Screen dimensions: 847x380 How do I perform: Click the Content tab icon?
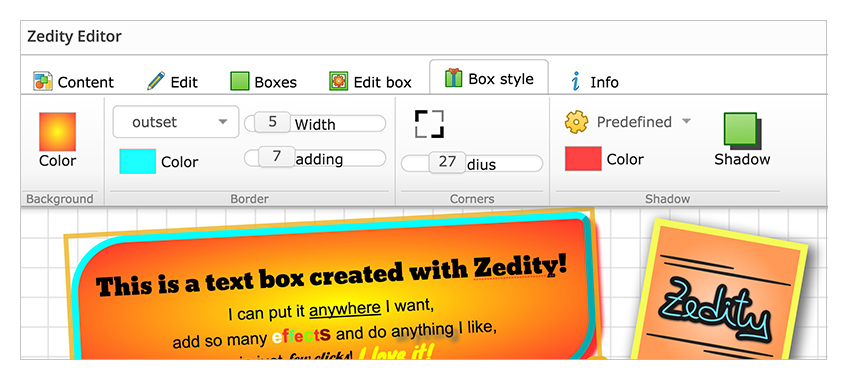[43, 81]
